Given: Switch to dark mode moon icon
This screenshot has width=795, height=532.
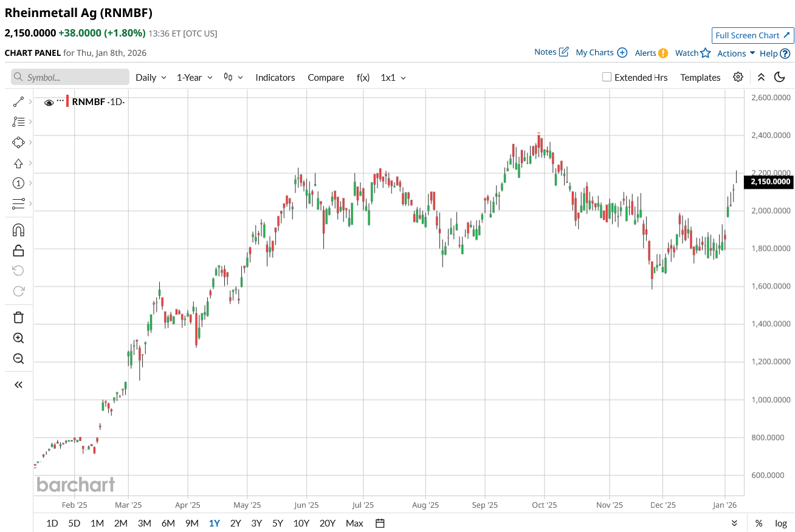Looking at the screenshot, I should coord(779,77).
